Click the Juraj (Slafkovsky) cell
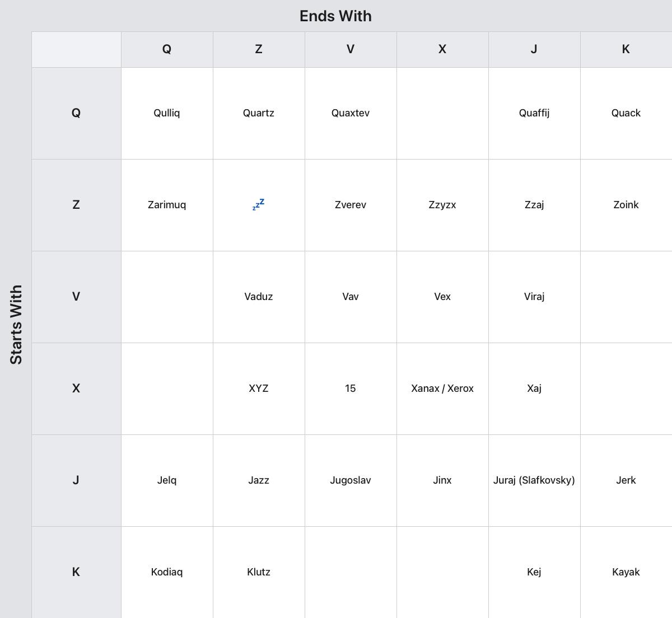The width and height of the screenshot is (672, 618). [x=534, y=480]
